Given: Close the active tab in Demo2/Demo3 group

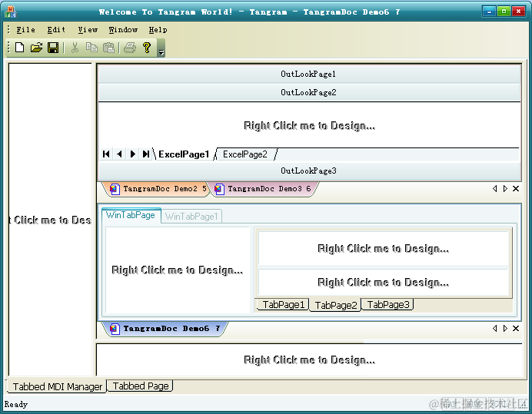Looking at the screenshot, I should point(516,188).
